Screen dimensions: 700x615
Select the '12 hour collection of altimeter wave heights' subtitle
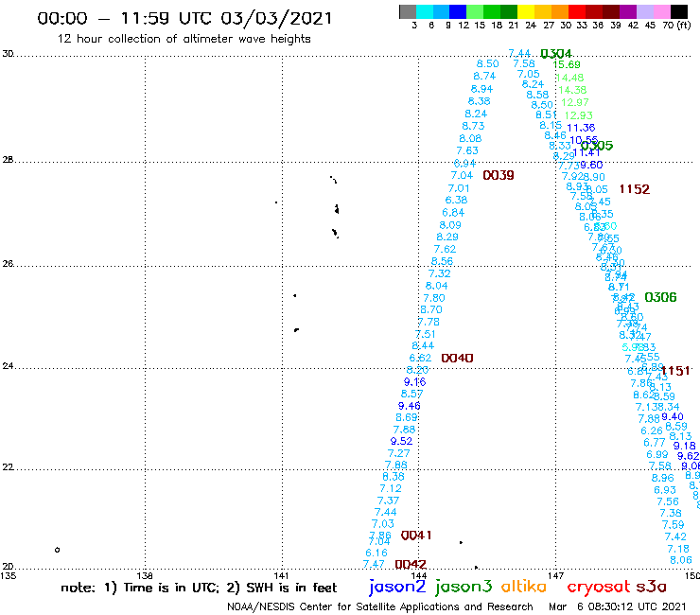[x=184, y=39]
